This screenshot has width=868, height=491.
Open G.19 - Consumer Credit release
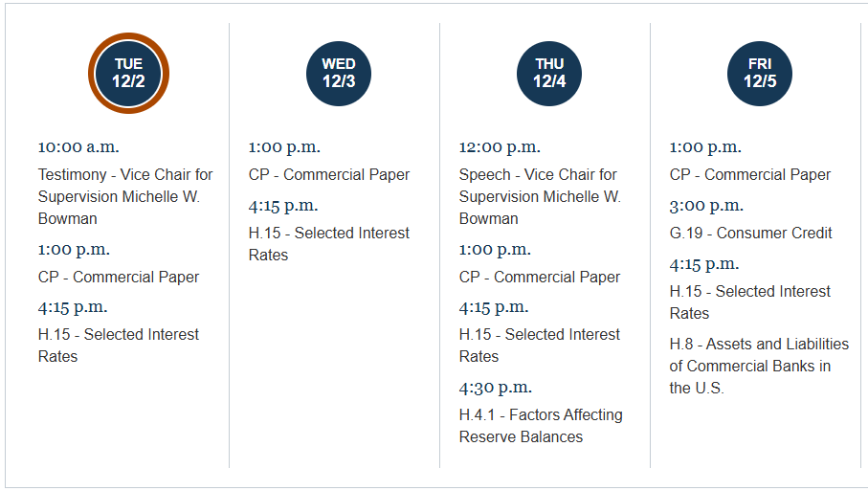point(751,233)
